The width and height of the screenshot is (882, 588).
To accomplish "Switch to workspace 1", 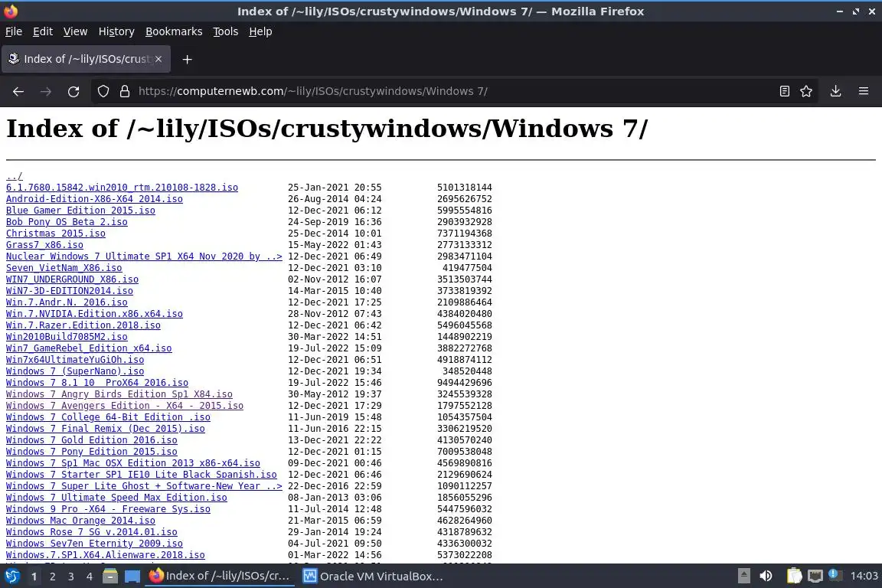I will tap(34, 577).
